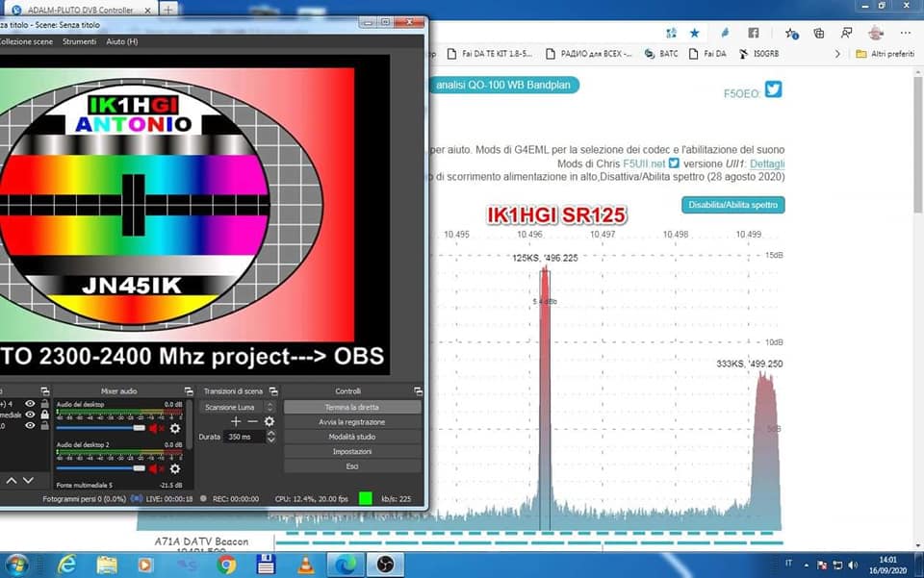Image resolution: width=924 pixels, height=578 pixels.
Task: Switch to Microsoft Edge in the taskbar
Action: pos(346,565)
